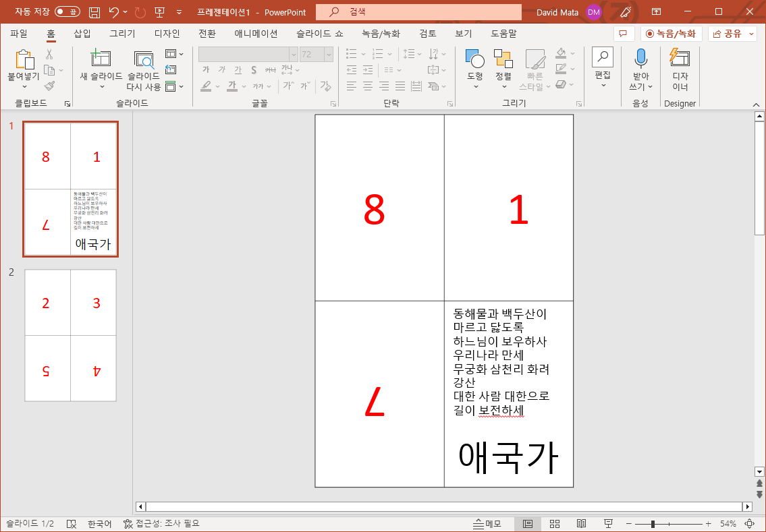Click the Shape Fill paint bucket icon
The width and height of the screenshot is (766, 532).
pyautogui.click(x=562, y=53)
